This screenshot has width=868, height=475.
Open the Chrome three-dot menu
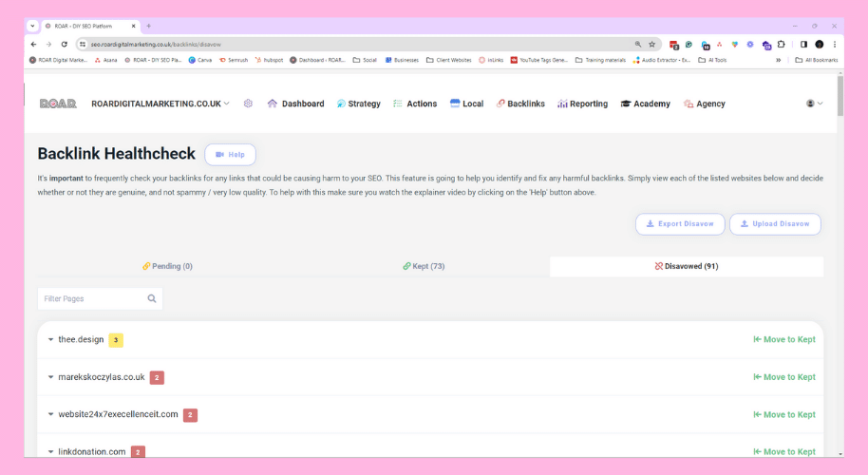tap(835, 45)
